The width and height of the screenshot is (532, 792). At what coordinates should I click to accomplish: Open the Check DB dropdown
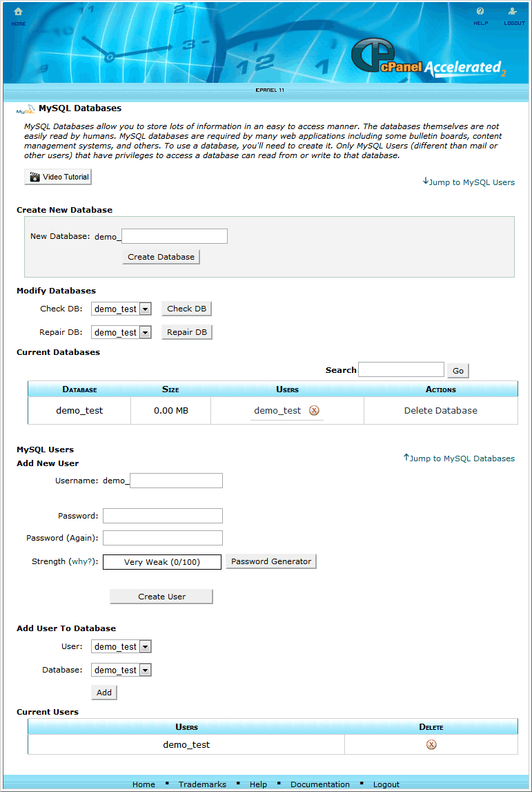coord(121,309)
